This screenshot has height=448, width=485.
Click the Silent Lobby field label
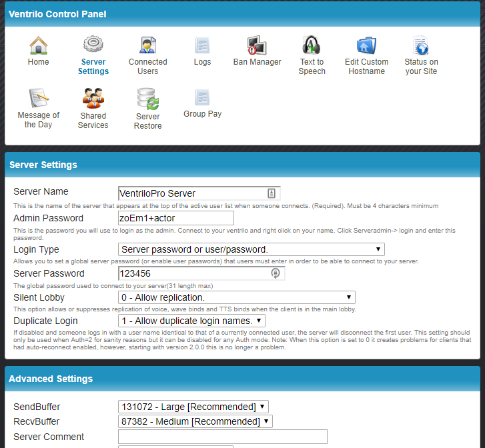39,297
